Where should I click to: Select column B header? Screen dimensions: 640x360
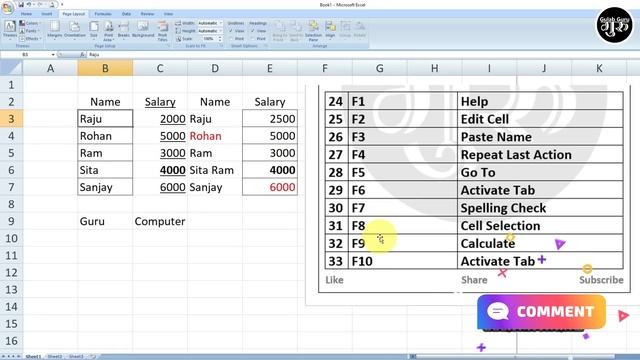(x=105, y=68)
